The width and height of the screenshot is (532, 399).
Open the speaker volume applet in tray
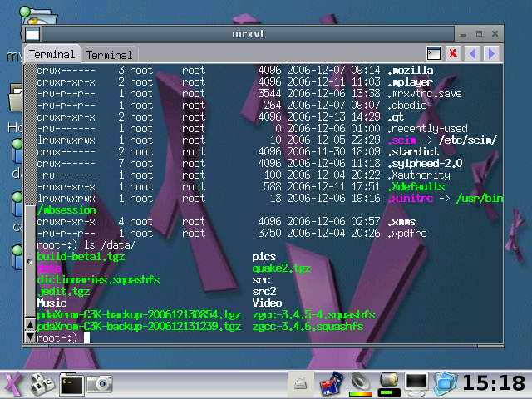point(360,383)
